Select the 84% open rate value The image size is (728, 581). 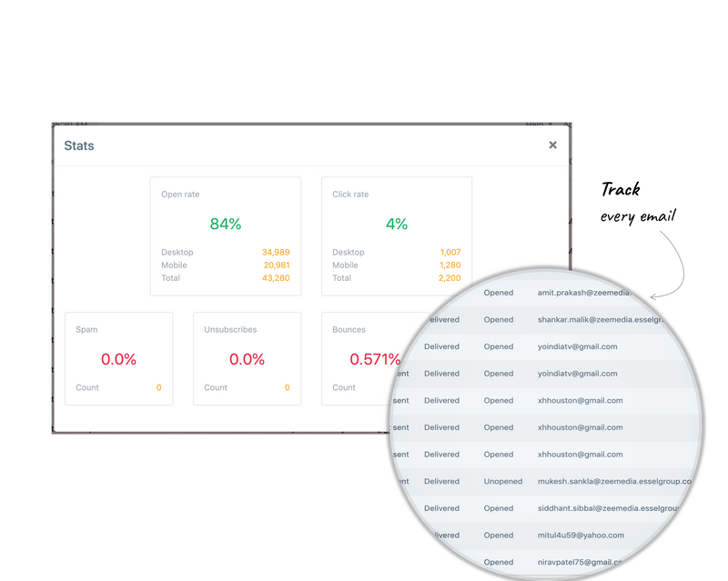pos(226,225)
